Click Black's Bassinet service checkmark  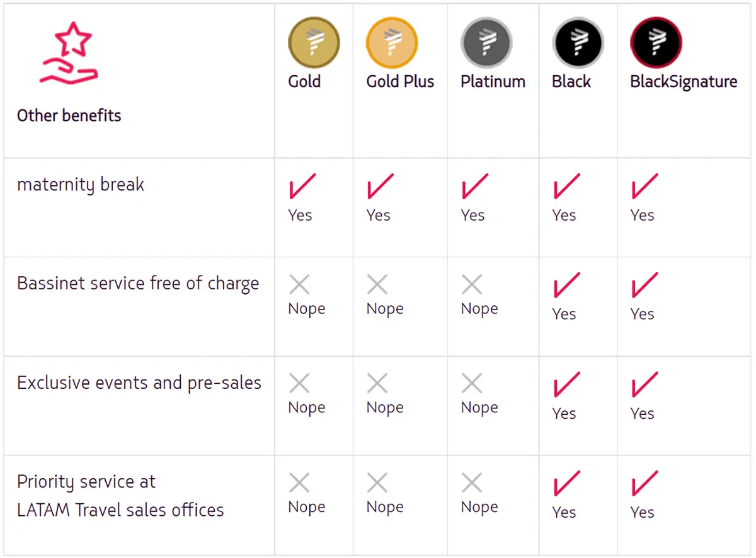[x=566, y=285]
